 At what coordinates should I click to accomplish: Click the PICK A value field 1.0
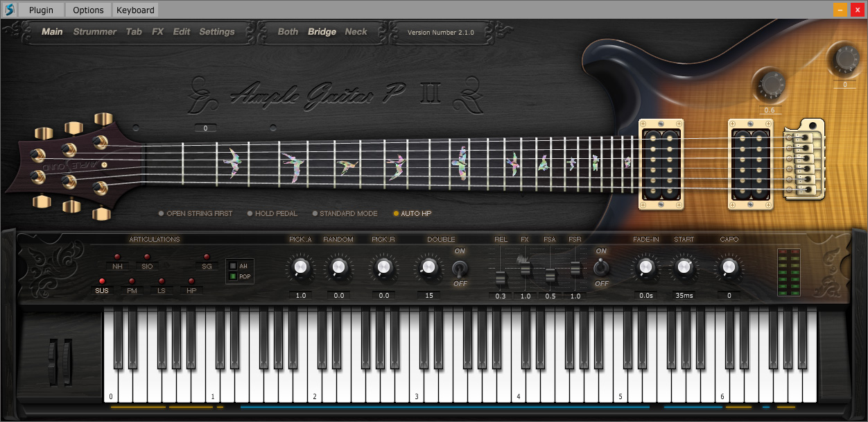point(301,296)
